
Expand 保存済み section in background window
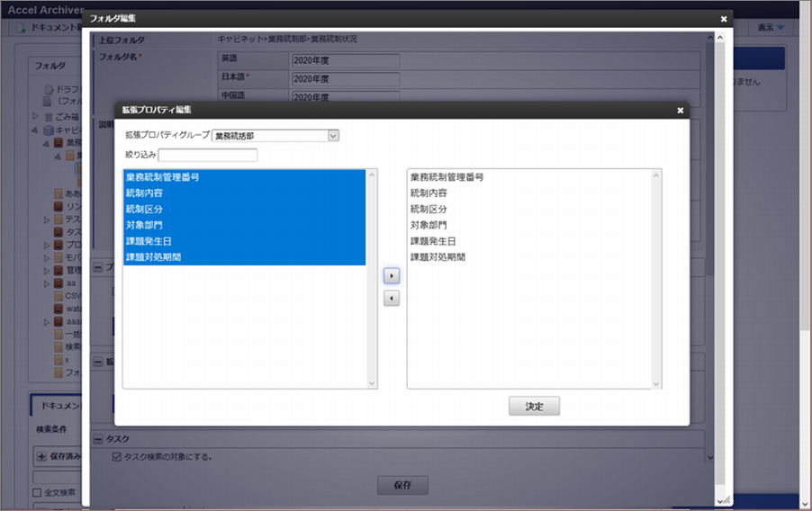[x=42, y=456]
